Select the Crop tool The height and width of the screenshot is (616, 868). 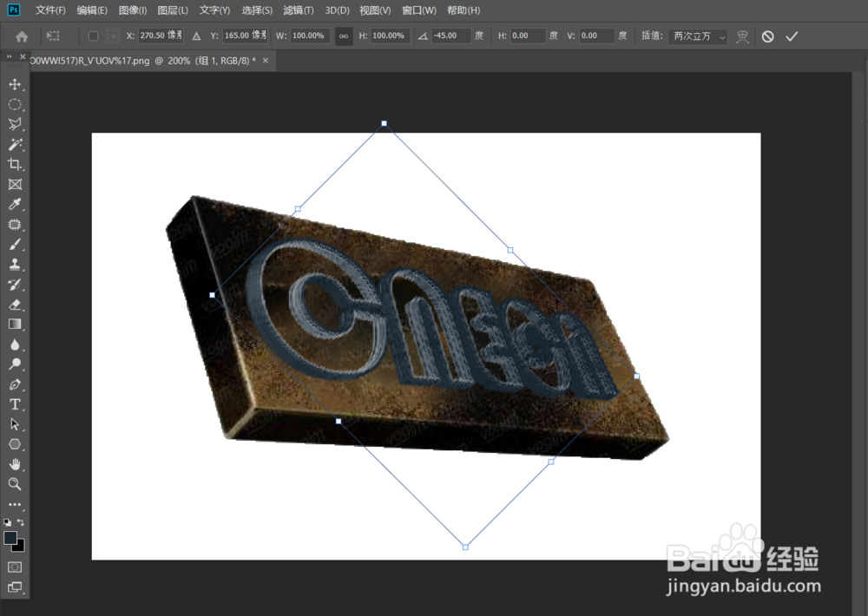point(15,164)
